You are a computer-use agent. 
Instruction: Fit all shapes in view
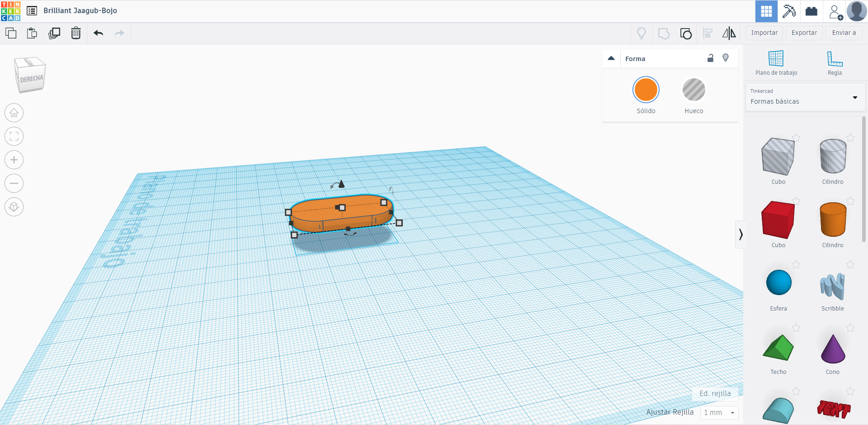click(x=14, y=136)
